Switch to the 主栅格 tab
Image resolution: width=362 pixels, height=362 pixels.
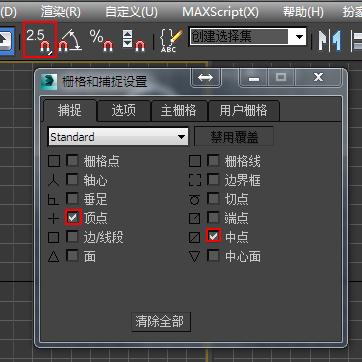tap(179, 110)
